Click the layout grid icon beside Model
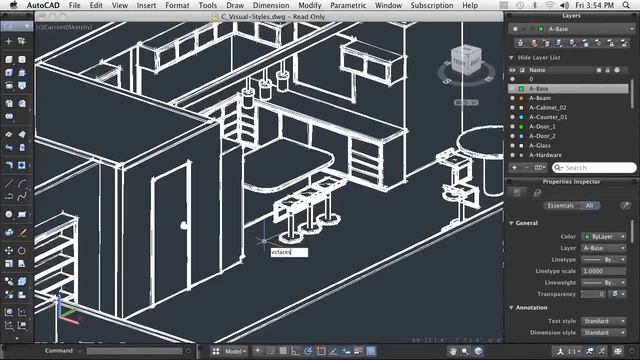Screen dimensions: 640x360 pyautogui.click(x=216, y=351)
